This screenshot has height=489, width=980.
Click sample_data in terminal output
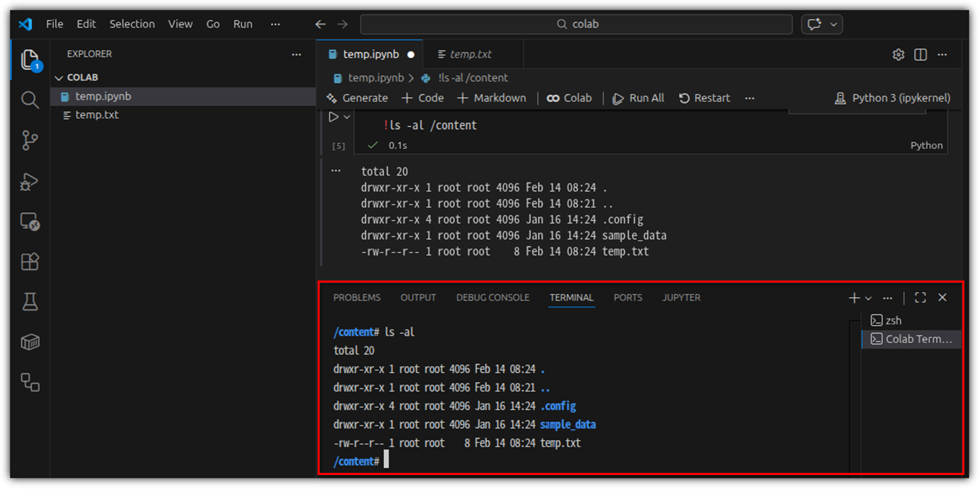pyautogui.click(x=568, y=425)
